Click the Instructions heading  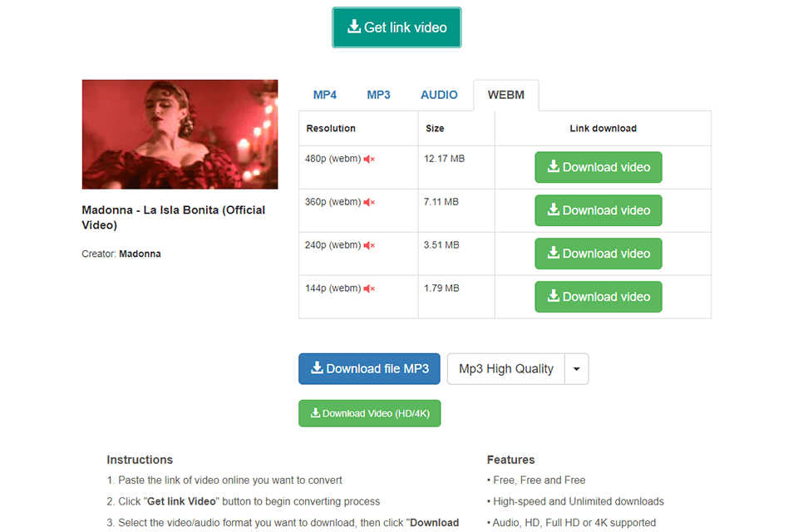click(x=140, y=460)
